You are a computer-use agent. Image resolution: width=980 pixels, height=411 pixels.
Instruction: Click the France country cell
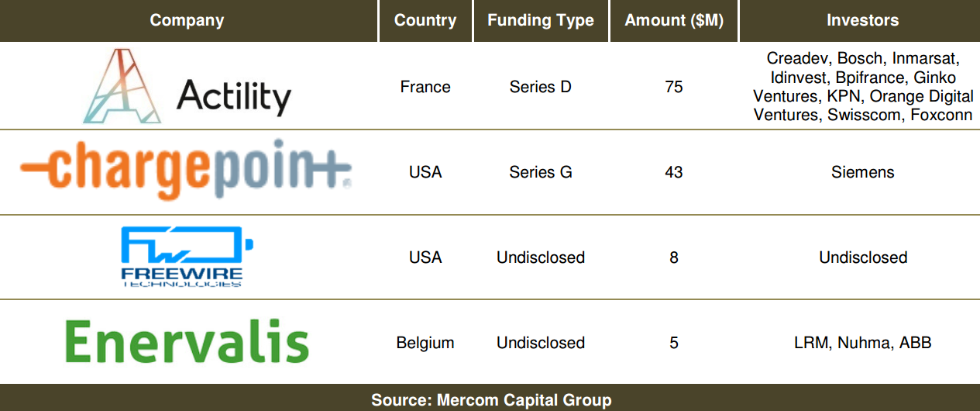(x=425, y=87)
